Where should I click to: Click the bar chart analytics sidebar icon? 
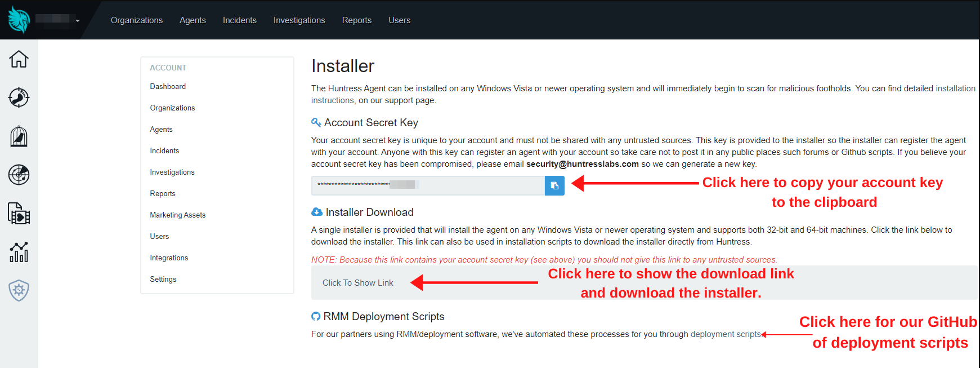[x=19, y=252]
